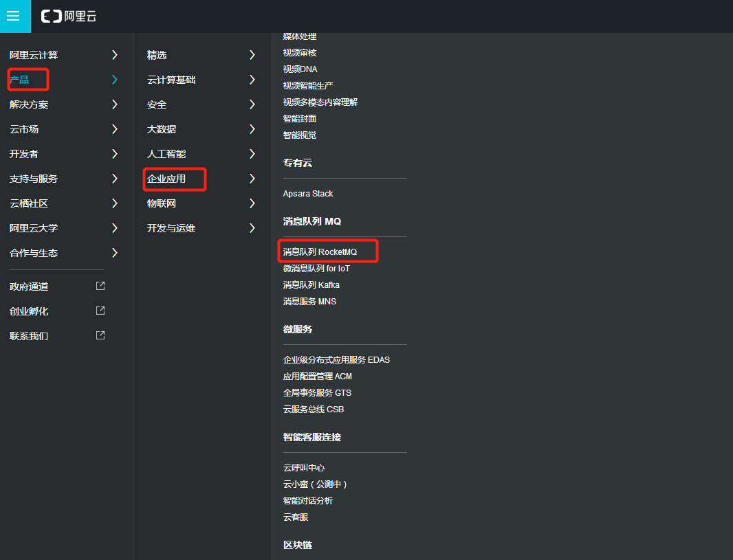The height and width of the screenshot is (560, 733).
Task: Expand the 阿里云计算 chevron
Action: (115, 55)
